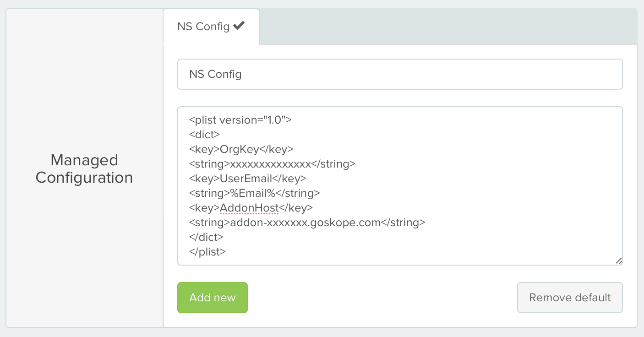
Task: Click the underlined AddonHost word
Action: (249, 208)
